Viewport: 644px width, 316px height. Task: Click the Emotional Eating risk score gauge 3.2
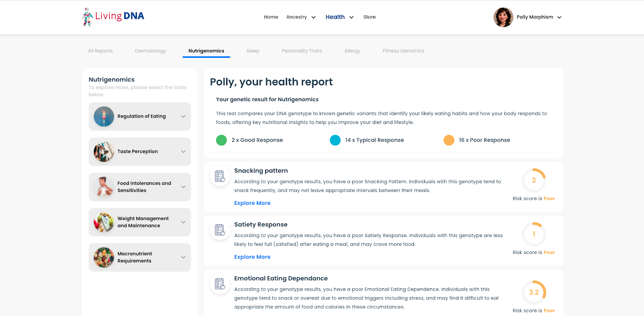click(x=534, y=292)
